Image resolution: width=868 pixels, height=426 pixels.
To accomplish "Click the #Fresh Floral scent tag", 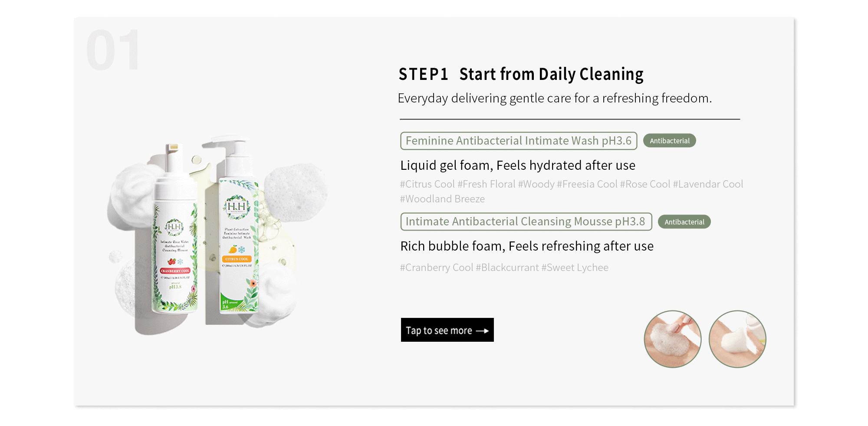I will (486, 184).
